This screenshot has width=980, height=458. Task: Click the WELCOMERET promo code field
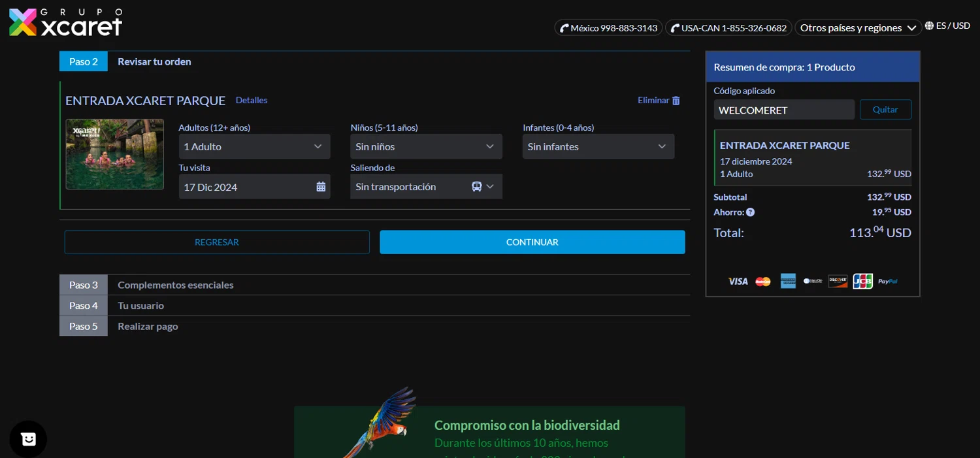click(x=784, y=110)
